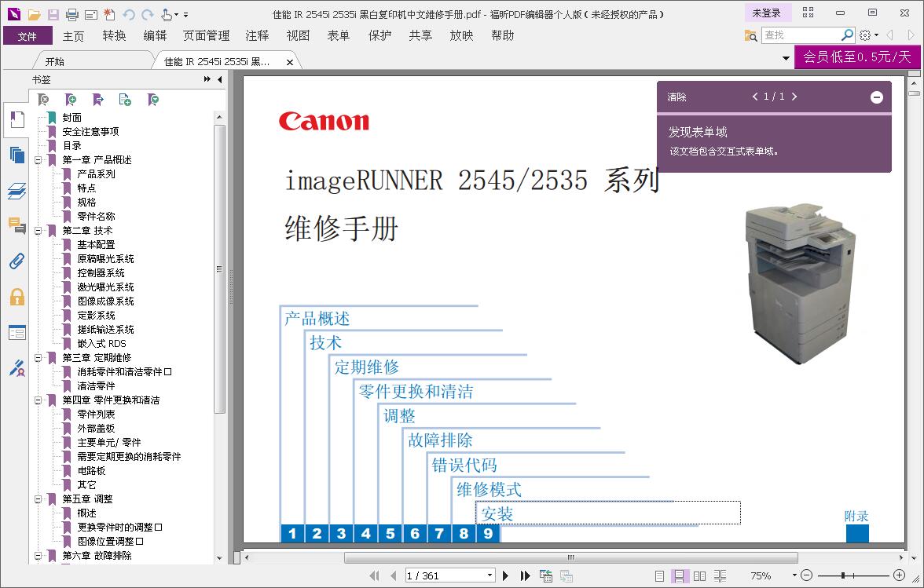Switch to the 主页 ribbon tab
Image resolution: width=924 pixels, height=588 pixels.
pos(73,36)
